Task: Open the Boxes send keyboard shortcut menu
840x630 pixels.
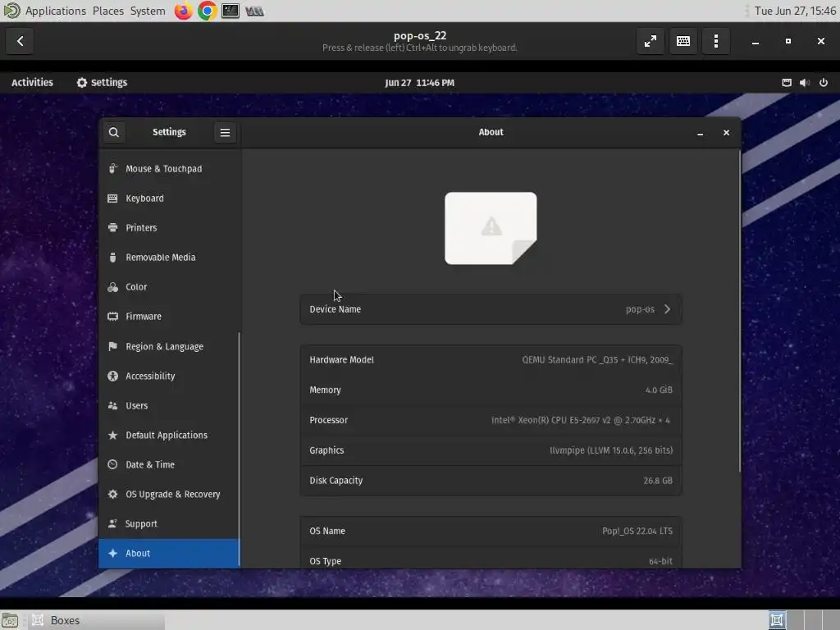Action: (683, 41)
